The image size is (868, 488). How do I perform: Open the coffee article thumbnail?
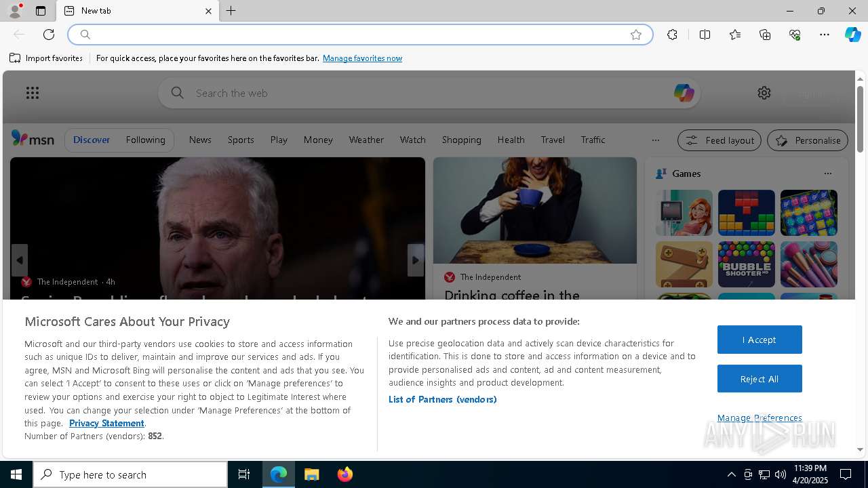point(535,210)
